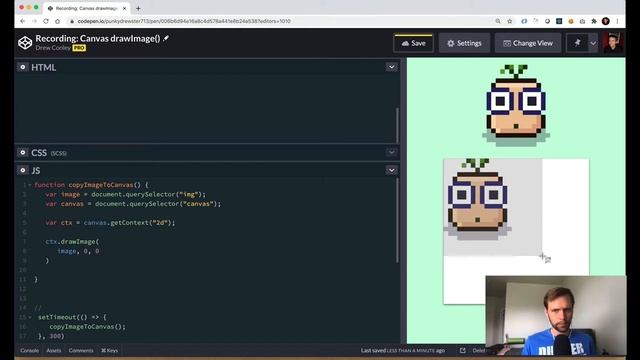This screenshot has width=640, height=360.
Task: Click the JS panel title
Action: [36, 171]
